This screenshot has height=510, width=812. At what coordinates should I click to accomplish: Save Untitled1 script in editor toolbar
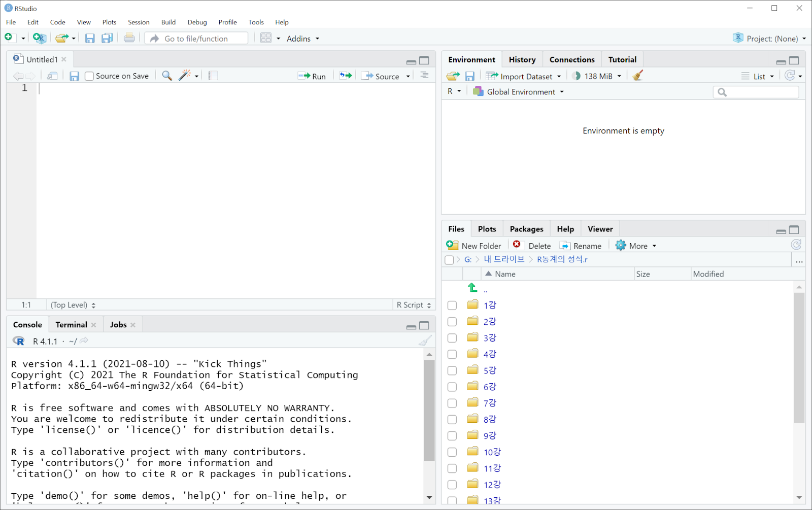[x=74, y=76]
